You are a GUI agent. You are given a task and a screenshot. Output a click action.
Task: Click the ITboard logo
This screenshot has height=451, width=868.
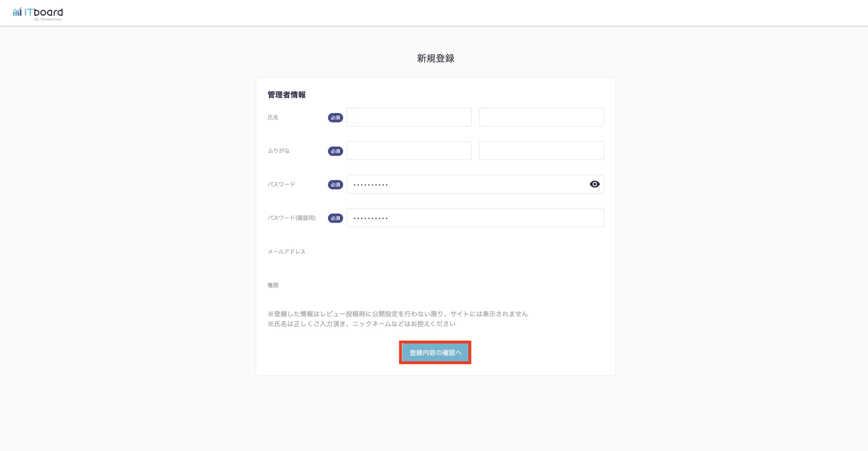click(x=38, y=13)
